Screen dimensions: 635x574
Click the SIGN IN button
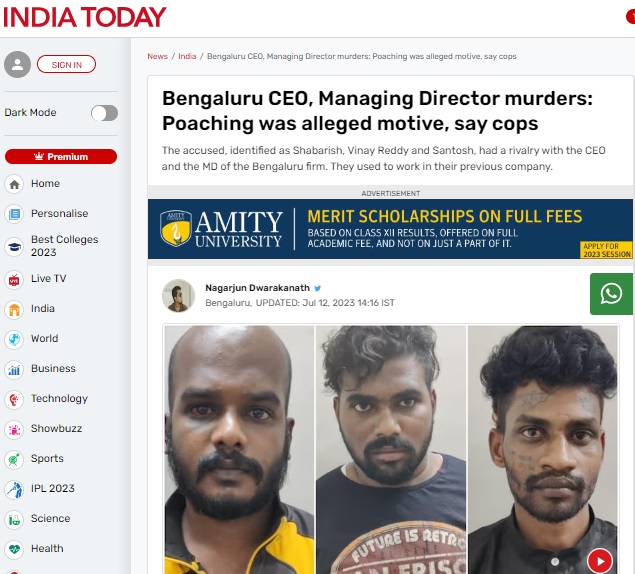[x=66, y=64]
